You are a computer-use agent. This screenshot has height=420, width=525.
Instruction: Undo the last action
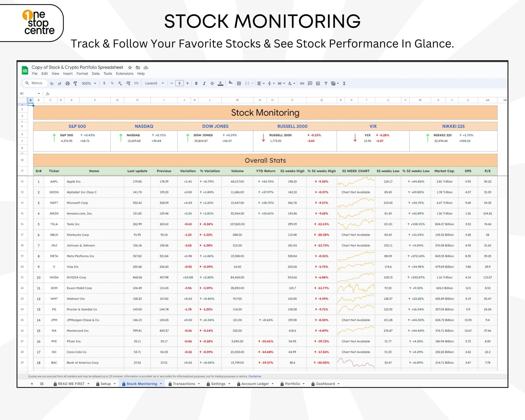[52, 83]
